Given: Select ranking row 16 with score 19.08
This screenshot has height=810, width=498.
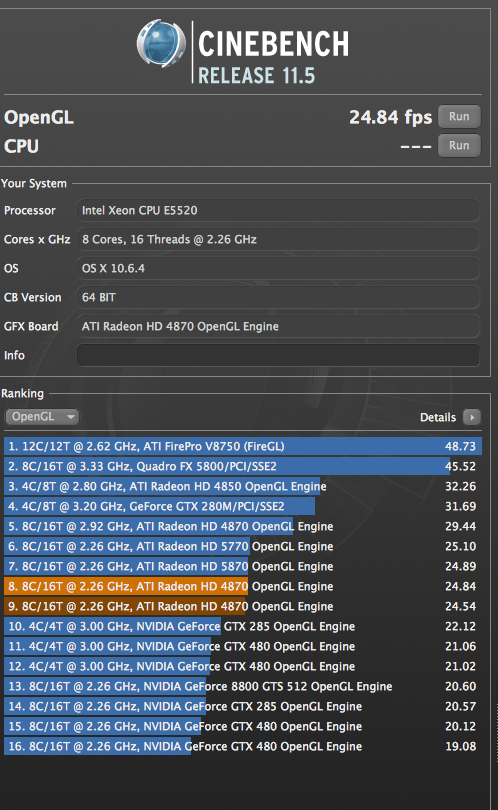Looking at the screenshot, I should (243, 746).
